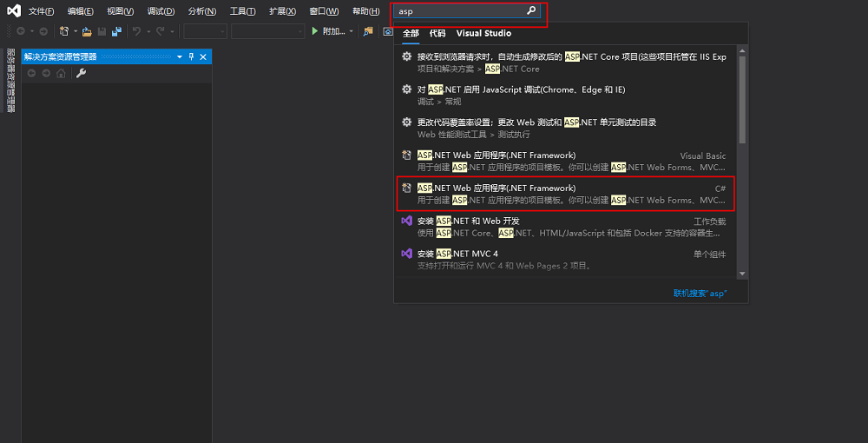This screenshot has height=443, width=868.
Task: Click the search magnifier icon
Action: pyautogui.click(x=531, y=11)
